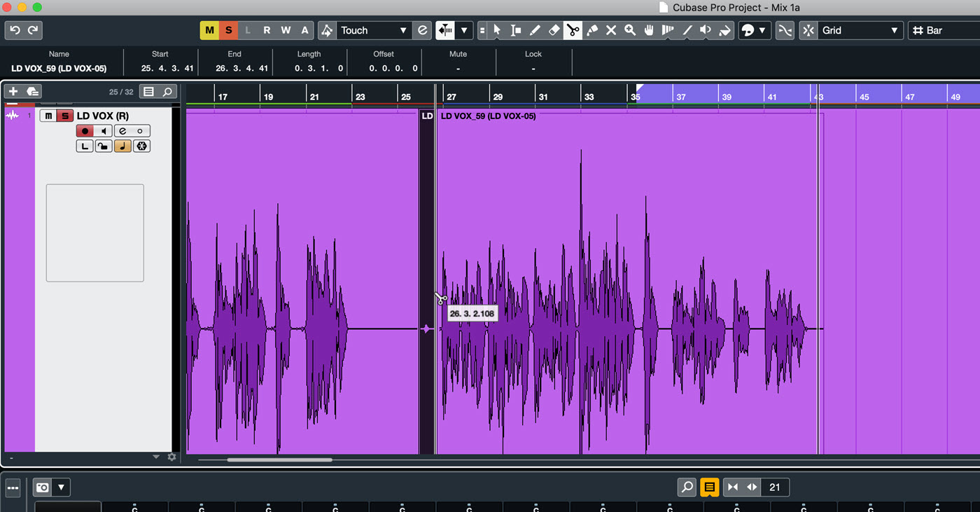Click the LD VOX audio waveform track icon

pos(12,116)
